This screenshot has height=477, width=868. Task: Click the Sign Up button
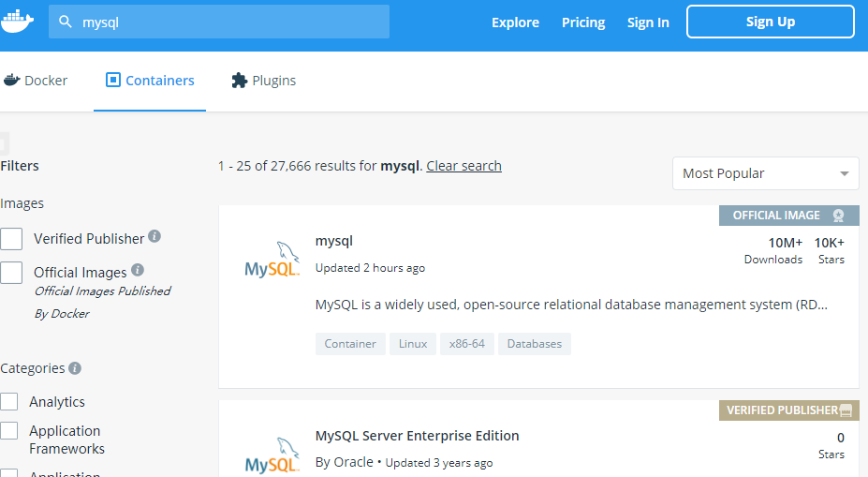pyautogui.click(x=771, y=22)
